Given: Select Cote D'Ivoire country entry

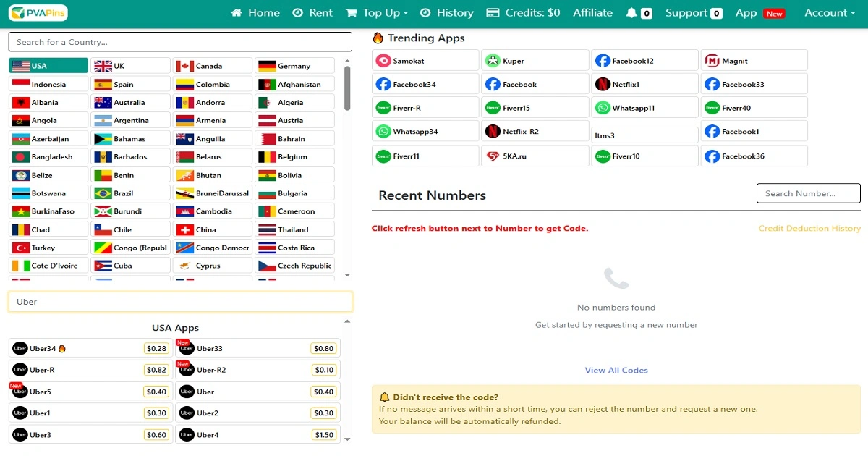Looking at the screenshot, I should [48, 266].
